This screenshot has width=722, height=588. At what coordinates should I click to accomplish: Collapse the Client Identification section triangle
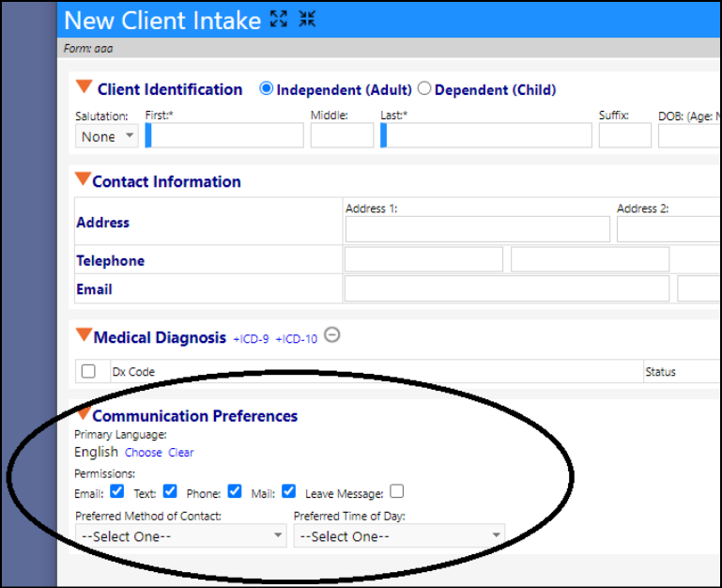point(84,86)
